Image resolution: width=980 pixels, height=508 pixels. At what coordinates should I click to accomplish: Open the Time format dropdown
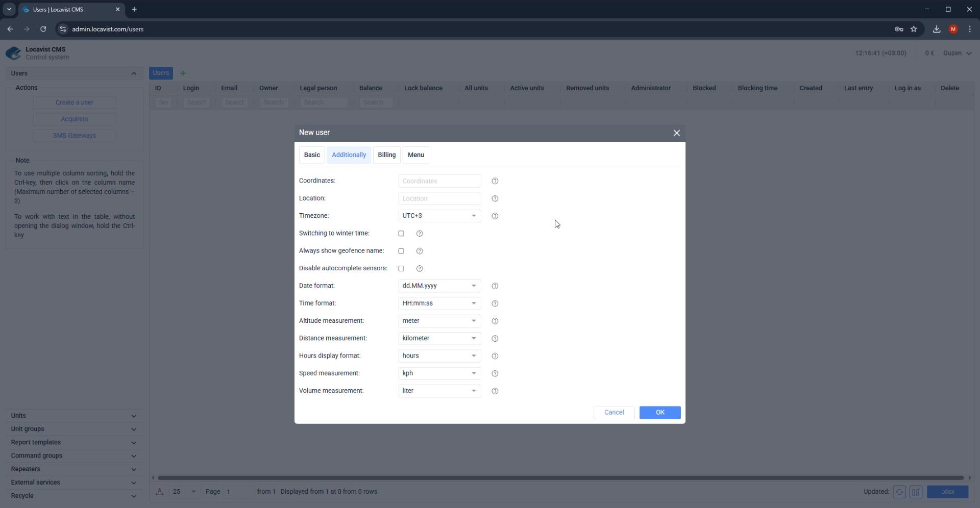[x=439, y=303]
